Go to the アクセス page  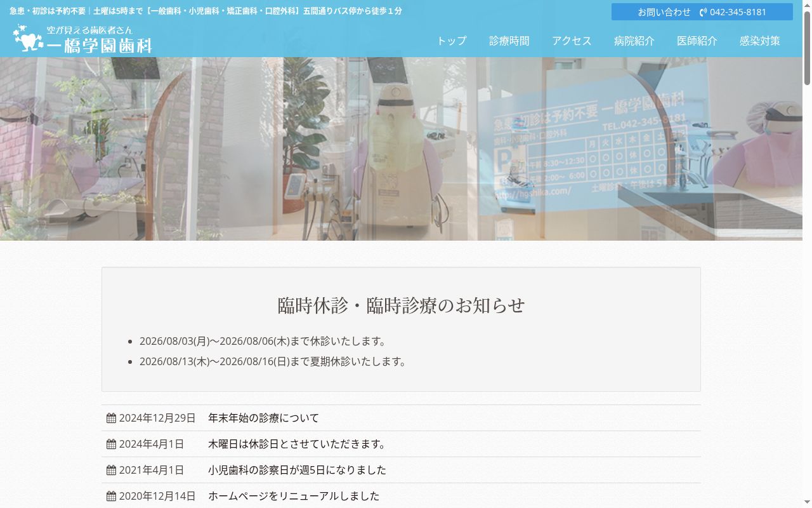572,41
